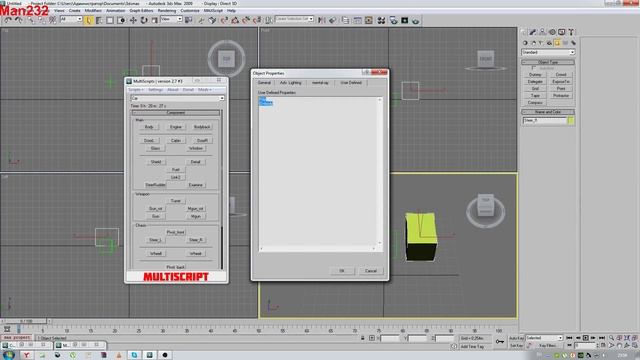
Task: Click the time slider handle
Action: pyautogui.click(x=26, y=321)
